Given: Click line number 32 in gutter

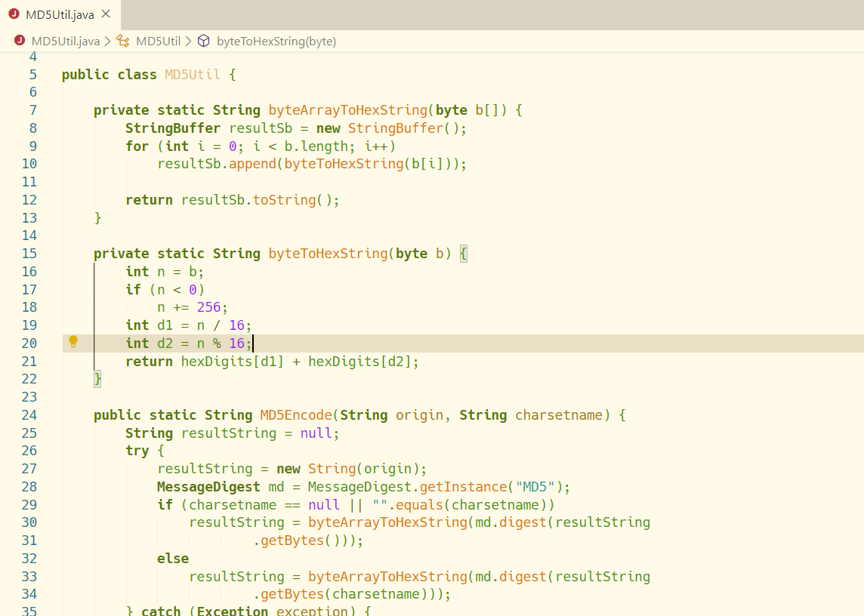Looking at the screenshot, I should pos(29,558).
